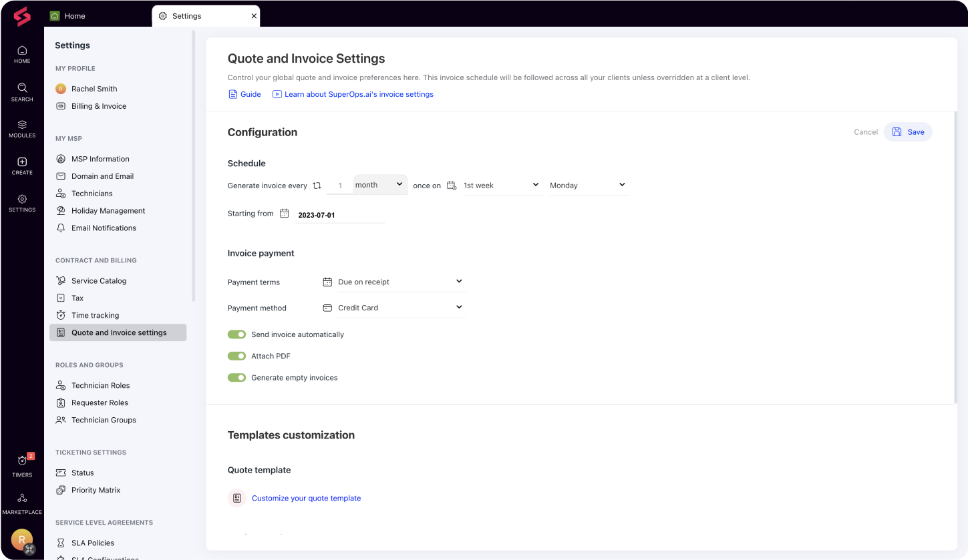Click the Customize your quote template link

[x=307, y=498]
